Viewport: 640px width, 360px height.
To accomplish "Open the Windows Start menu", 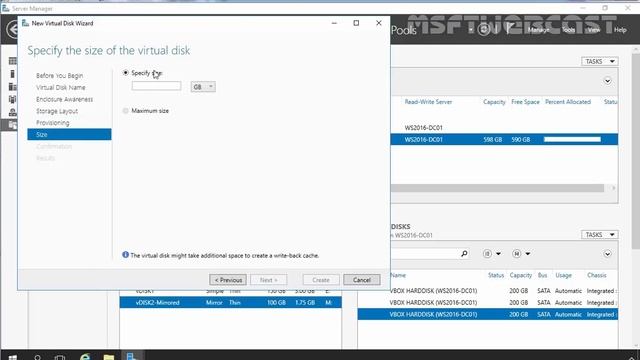I will pos(13,357).
